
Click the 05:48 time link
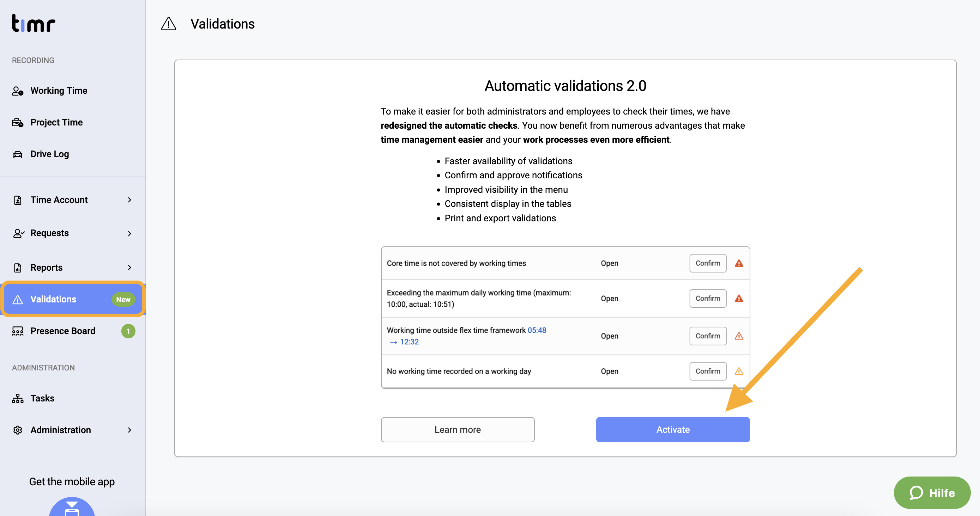(537, 331)
